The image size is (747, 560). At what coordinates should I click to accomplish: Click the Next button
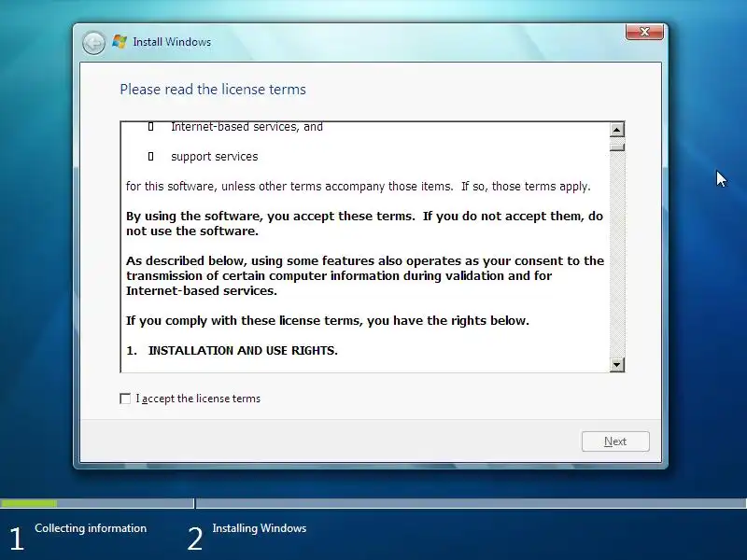(615, 441)
